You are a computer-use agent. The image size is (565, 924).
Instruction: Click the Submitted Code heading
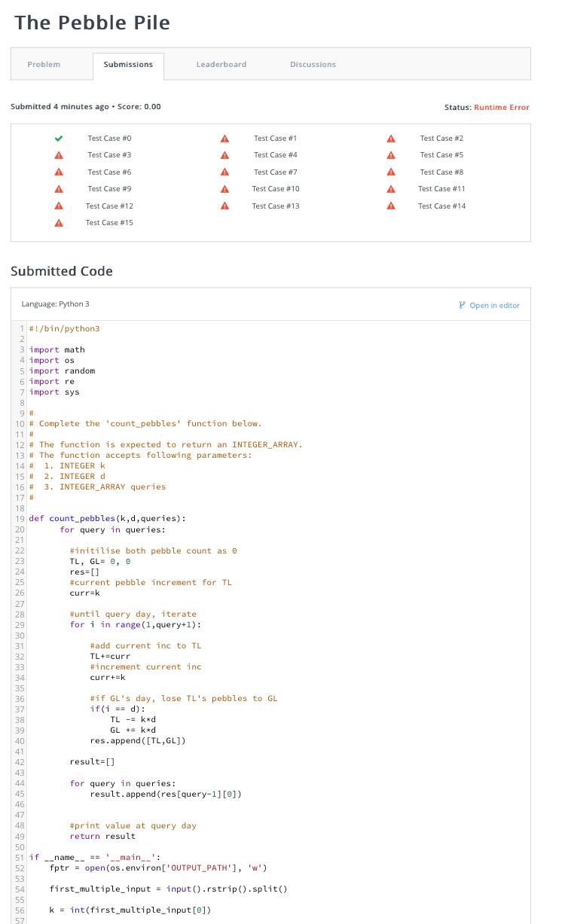[x=62, y=271]
